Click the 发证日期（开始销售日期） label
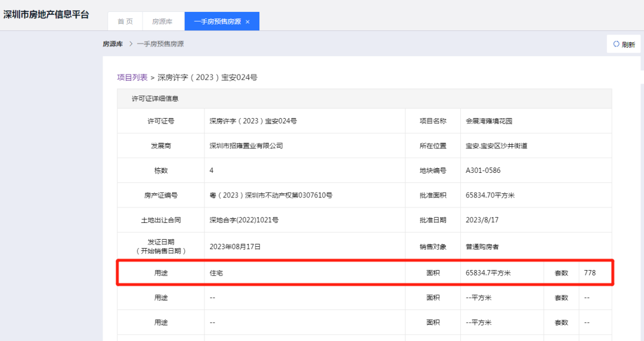644x341 pixels. pos(161,246)
